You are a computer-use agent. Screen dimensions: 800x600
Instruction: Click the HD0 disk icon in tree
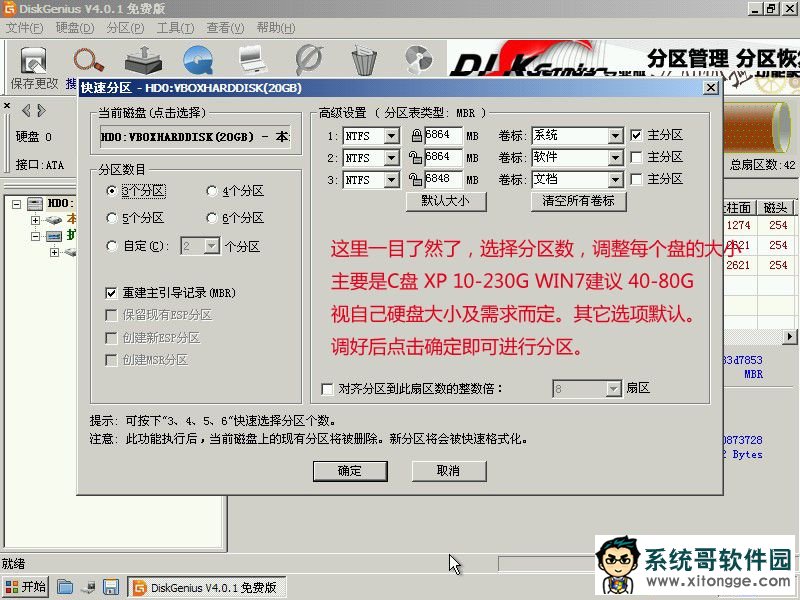click(x=35, y=204)
